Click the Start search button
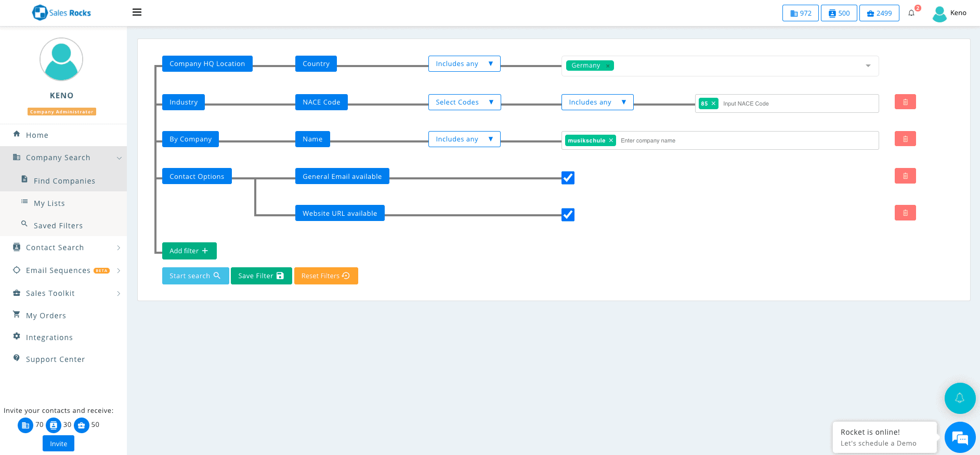This screenshot has height=455, width=980. (195, 276)
